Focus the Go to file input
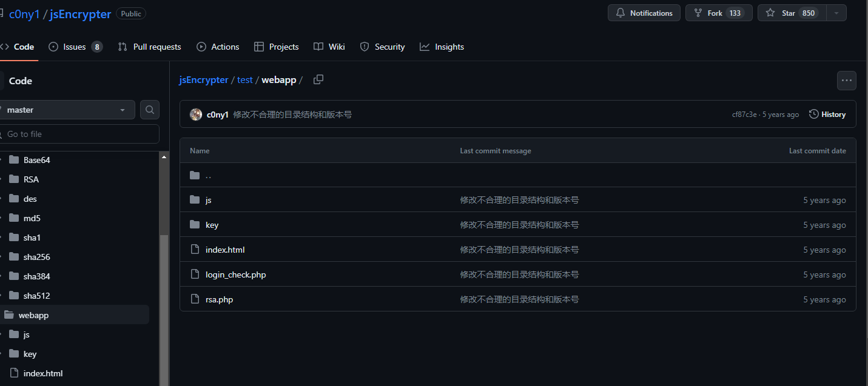The image size is (868, 386). coord(79,134)
